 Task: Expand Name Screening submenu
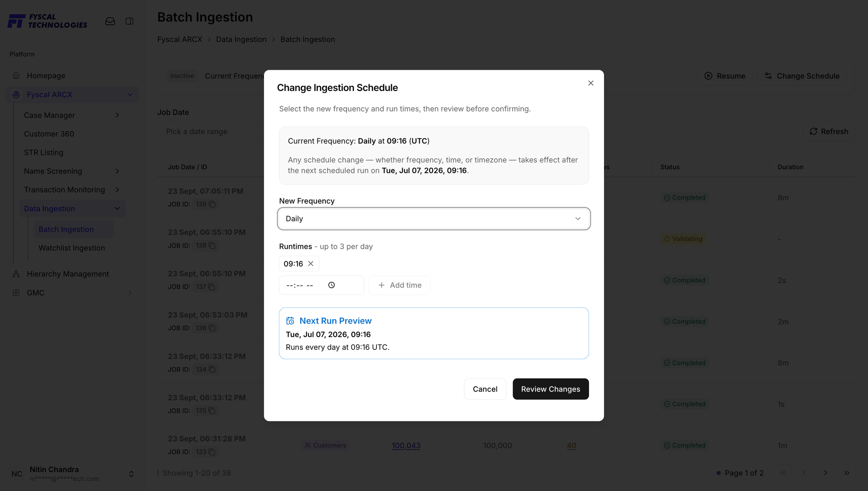click(x=117, y=171)
